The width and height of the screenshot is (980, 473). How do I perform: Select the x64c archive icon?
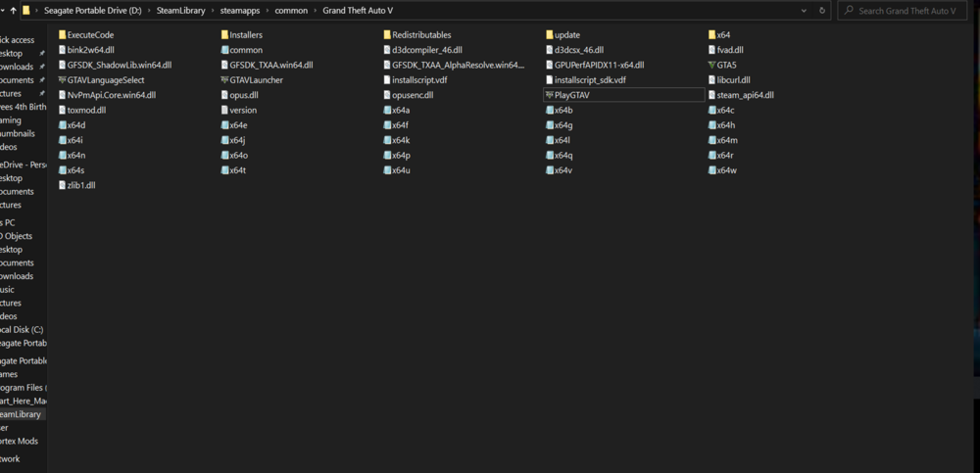[x=711, y=110]
